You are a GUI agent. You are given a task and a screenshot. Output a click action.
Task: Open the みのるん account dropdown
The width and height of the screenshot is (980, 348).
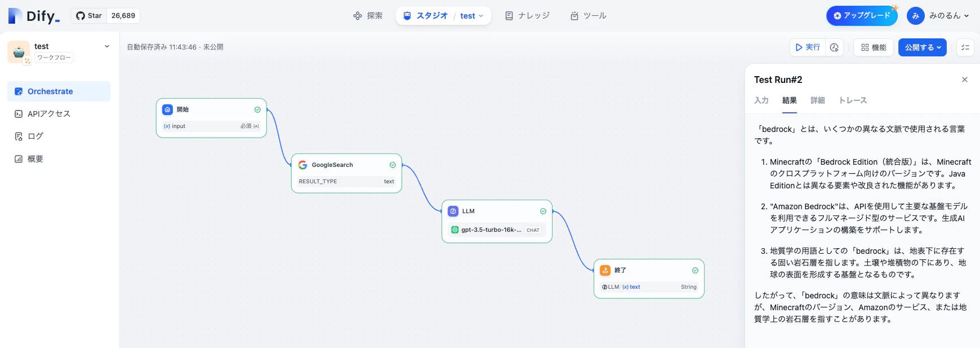point(949,16)
